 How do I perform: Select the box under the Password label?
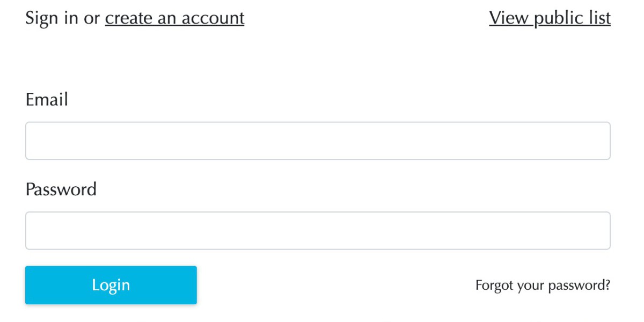point(318,231)
